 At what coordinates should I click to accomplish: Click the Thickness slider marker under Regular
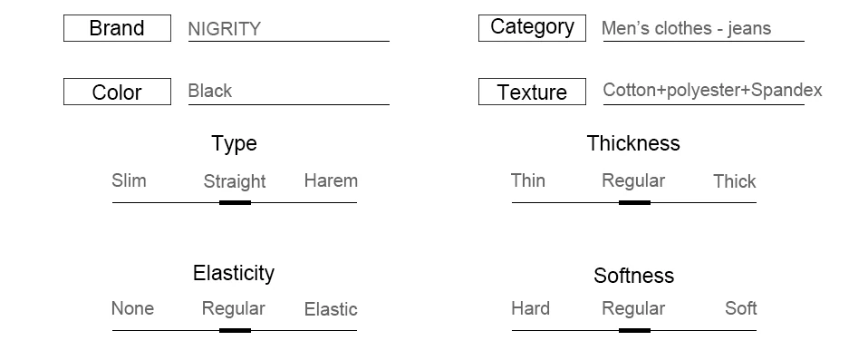coord(634,203)
